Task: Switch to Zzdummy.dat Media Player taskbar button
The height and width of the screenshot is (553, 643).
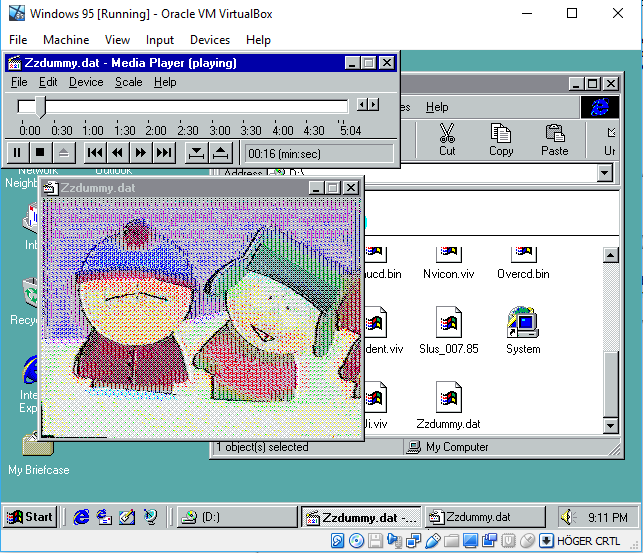Action: pyautogui.click(x=361, y=517)
